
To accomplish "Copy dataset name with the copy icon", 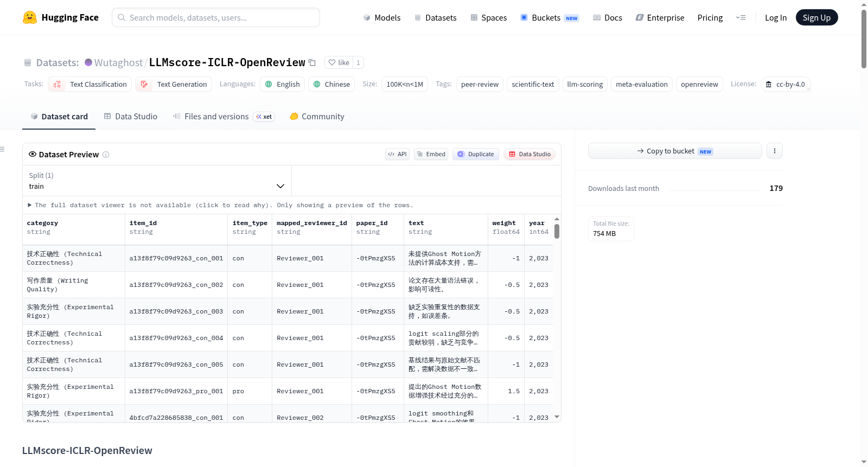I will click(312, 62).
